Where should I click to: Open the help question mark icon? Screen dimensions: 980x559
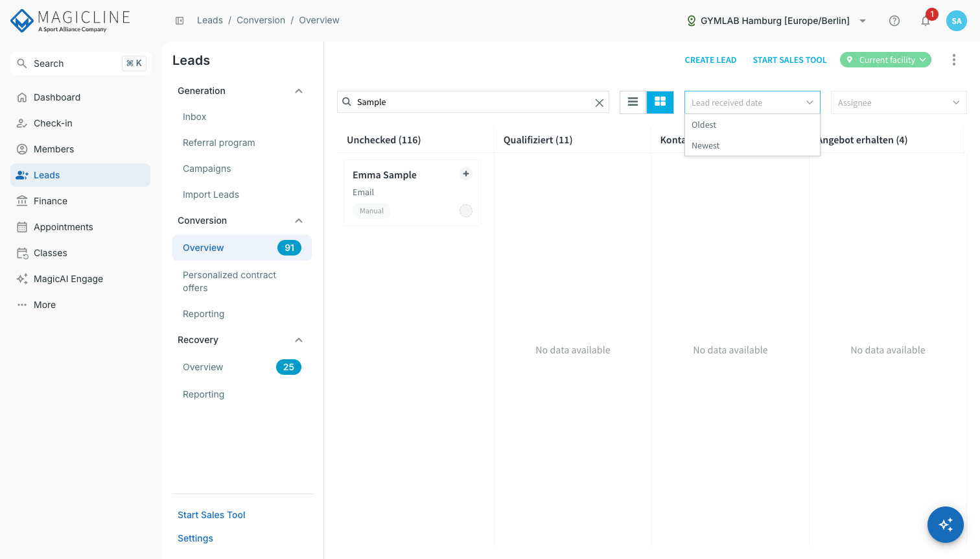[894, 21]
